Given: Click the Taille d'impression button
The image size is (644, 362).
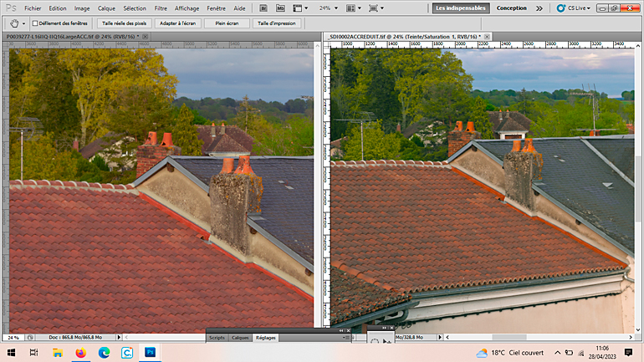Looking at the screenshot, I should [x=276, y=23].
